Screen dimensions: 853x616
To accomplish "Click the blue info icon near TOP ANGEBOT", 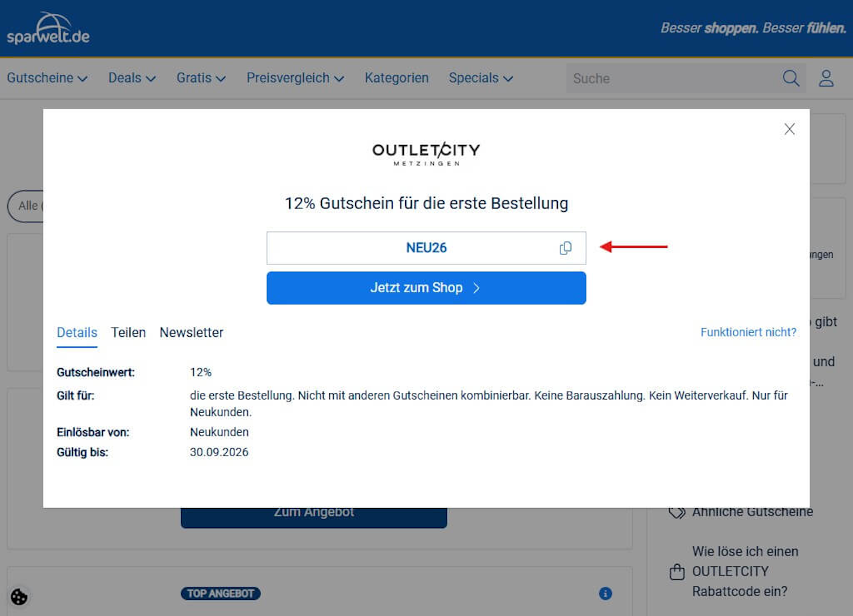I will pos(605,593).
